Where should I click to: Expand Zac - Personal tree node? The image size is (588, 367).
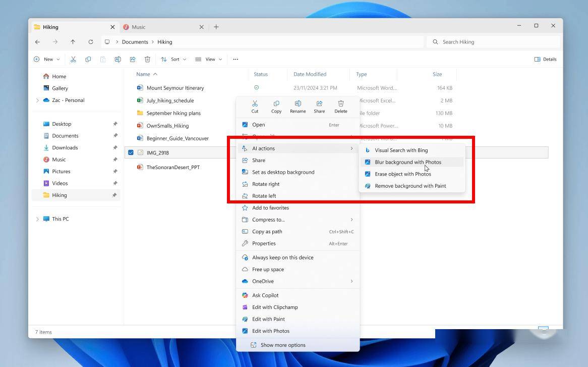click(x=37, y=100)
